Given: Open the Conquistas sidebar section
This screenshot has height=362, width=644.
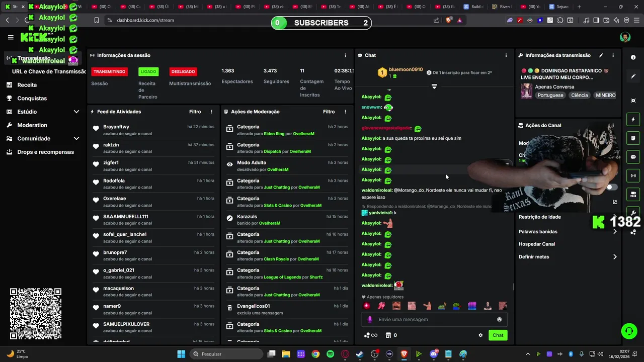Looking at the screenshot, I should pyautogui.click(x=32, y=99).
